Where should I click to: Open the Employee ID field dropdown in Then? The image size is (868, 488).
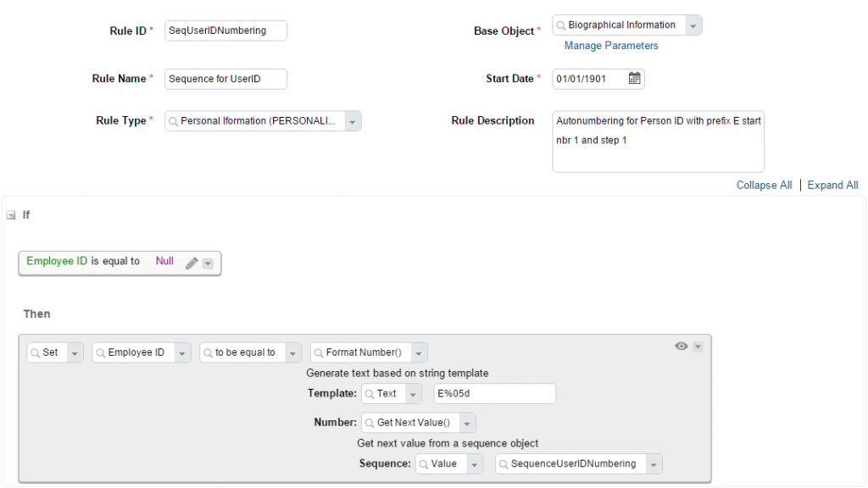[x=182, y=353]
